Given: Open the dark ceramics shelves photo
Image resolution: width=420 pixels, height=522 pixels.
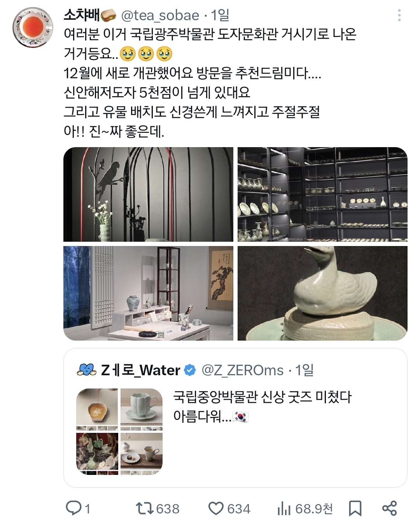Looking at the screenshot, I should tap(322, 194).
